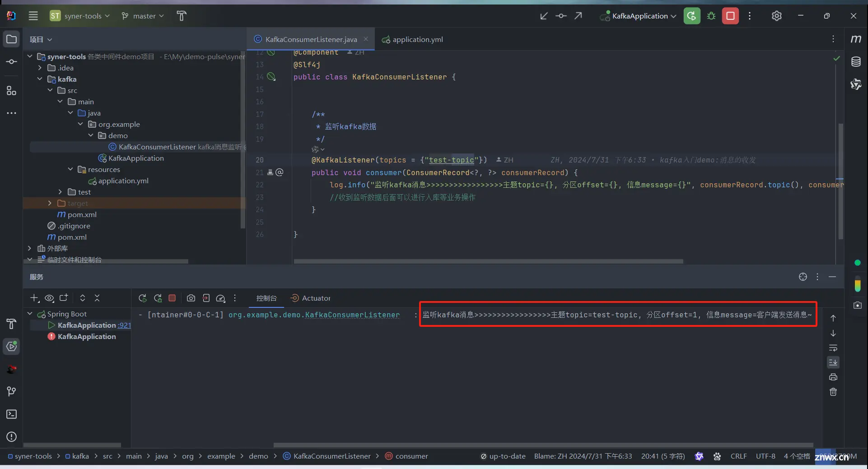The height and width of the screenshot is (469, 868).
Task: Open the Structure tool window icon
Action: click(11, 91)
